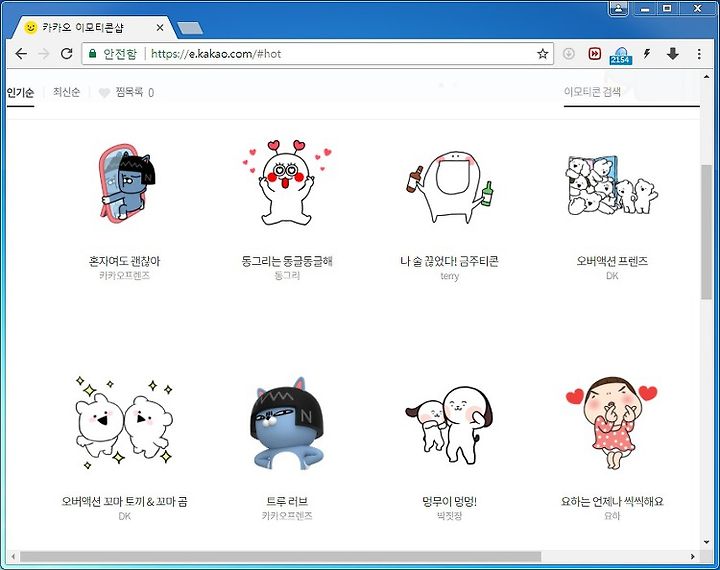Viewport: 720px width, 570px height.
Task: Click DK under 오버액션 꼬마 토끼 & 꼬마 곰
Action: 124,516
